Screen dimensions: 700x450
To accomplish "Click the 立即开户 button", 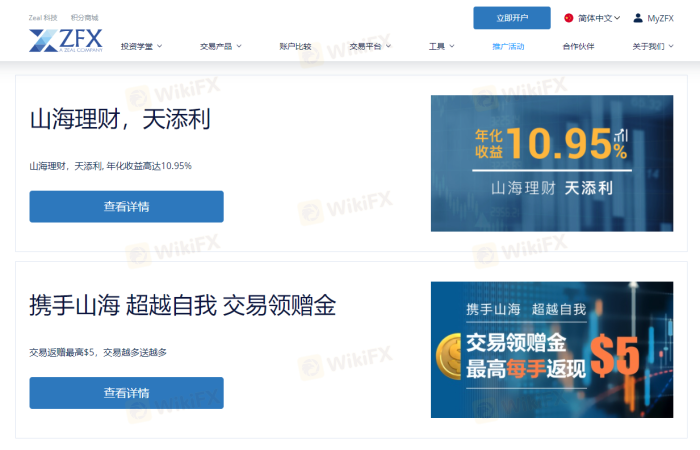I will click(512, 18).
